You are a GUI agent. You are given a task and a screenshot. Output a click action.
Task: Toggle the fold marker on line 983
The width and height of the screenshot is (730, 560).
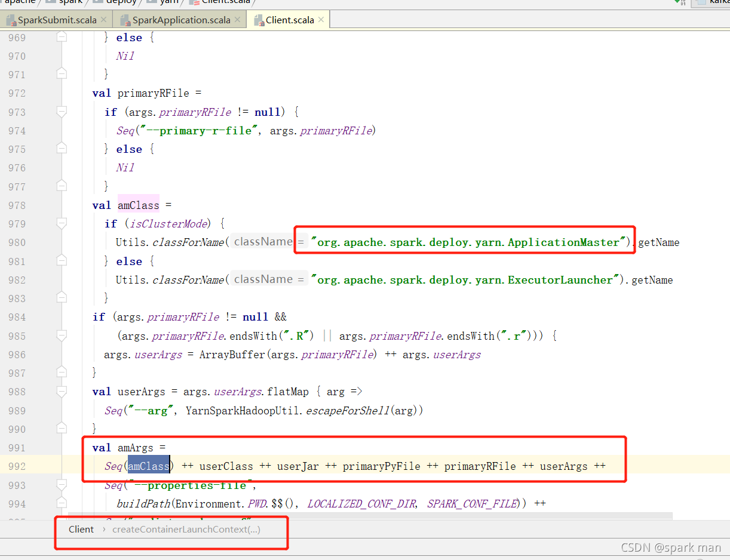62,298
